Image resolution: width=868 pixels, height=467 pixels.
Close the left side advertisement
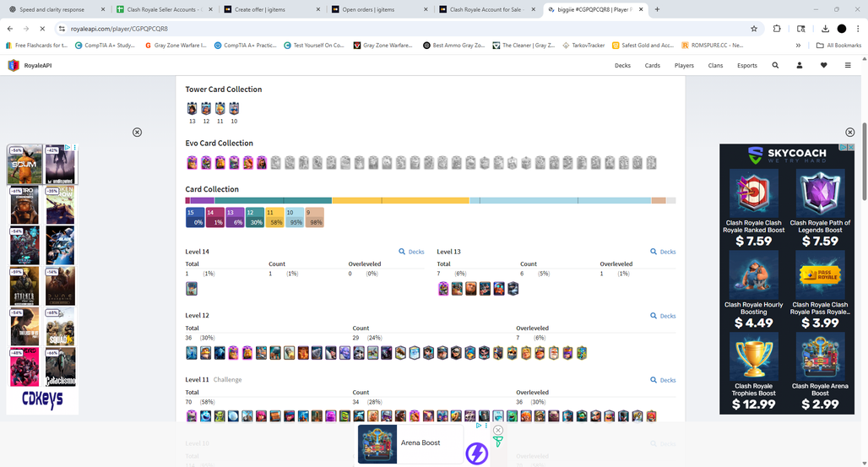138,132
